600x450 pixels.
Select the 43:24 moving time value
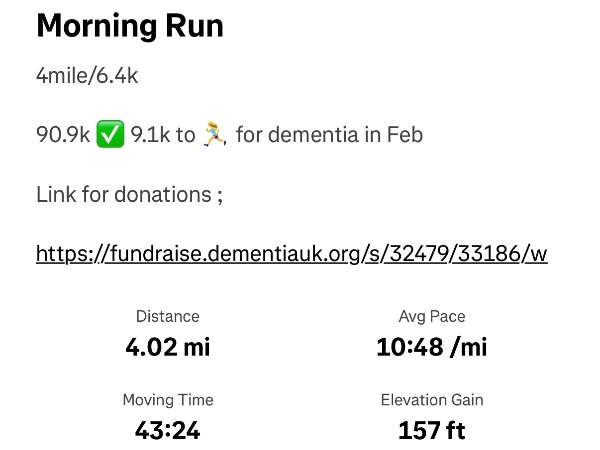[168, 431]
